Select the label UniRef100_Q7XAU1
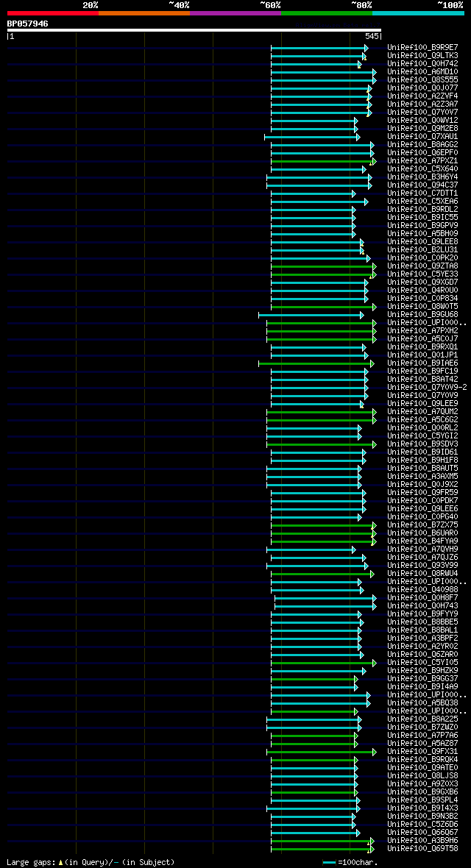471x868 pixels. (422, 136)
